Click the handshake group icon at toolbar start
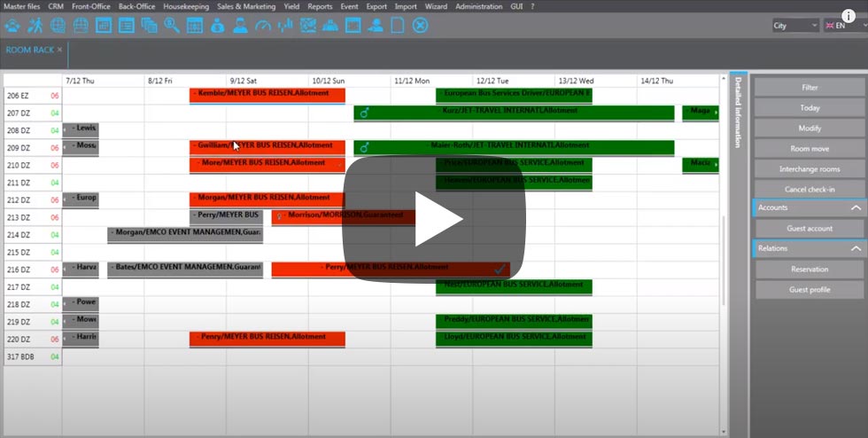Screen dimensions: 868x438 pos(12,26)
